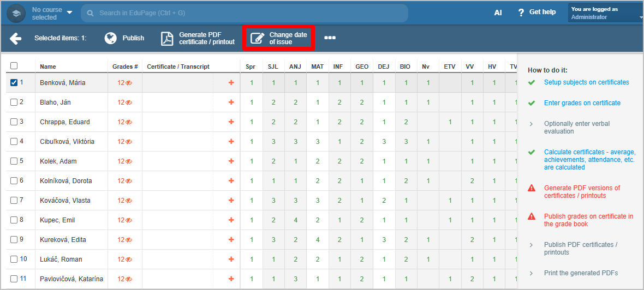This screenshot has width=644, height=290.
Task: Expand the logged-in Administrator user dropdown
Action: pyautogui.click(x=606, y=13)
